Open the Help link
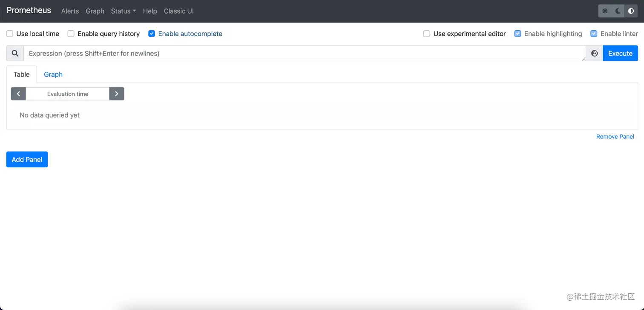The height and width of the screenshot is (310, 644). pos(150,11)
